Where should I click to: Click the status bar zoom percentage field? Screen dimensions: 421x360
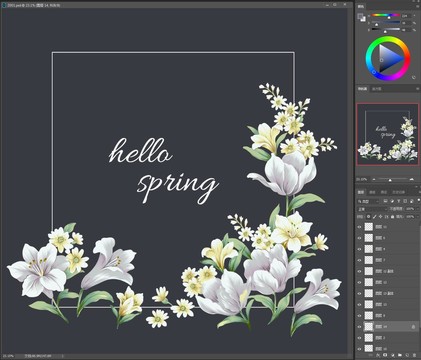7,356
